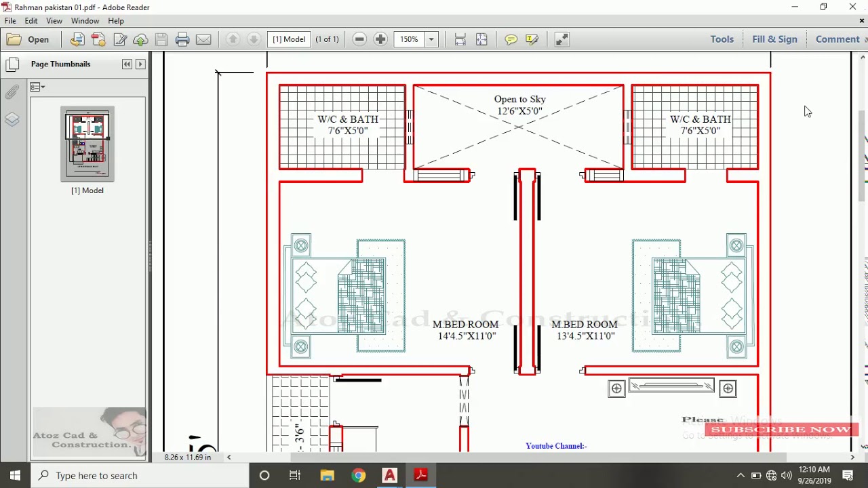Open the thumbnails options dropdown menu
The height and width of the screenshot is (488, 868).
(x=37, y=87)
